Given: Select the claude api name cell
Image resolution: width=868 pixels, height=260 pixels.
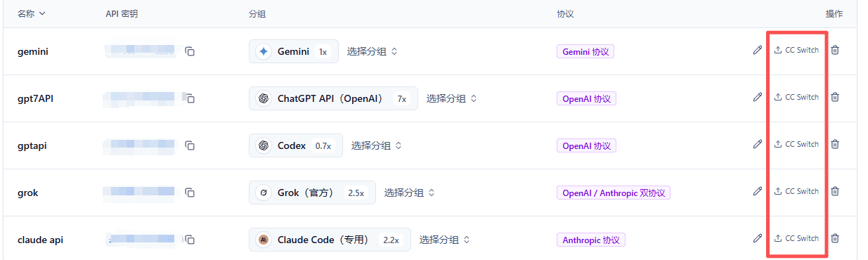Looking at the screenshot, I should [40, 240].
